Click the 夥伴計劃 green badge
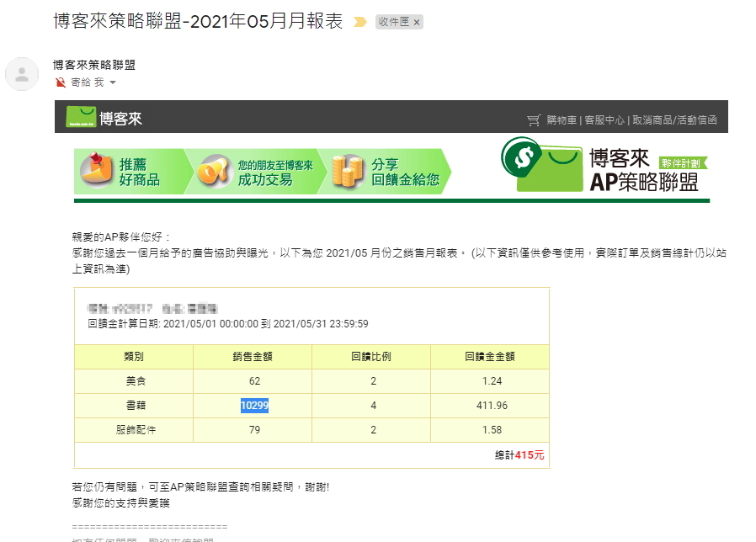The height and width of the screenshot is (542, 756). coord(682,163)
